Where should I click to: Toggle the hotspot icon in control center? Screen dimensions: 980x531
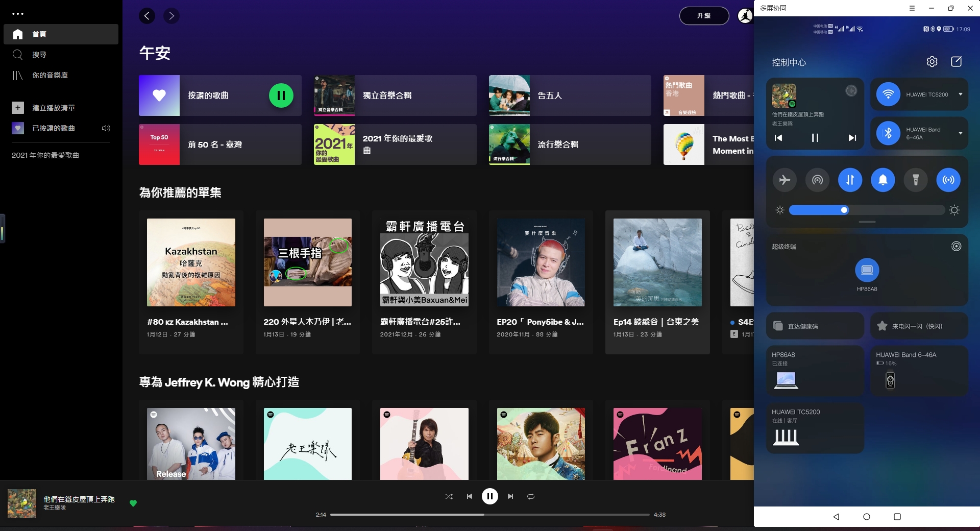click(x=818, y=180)
